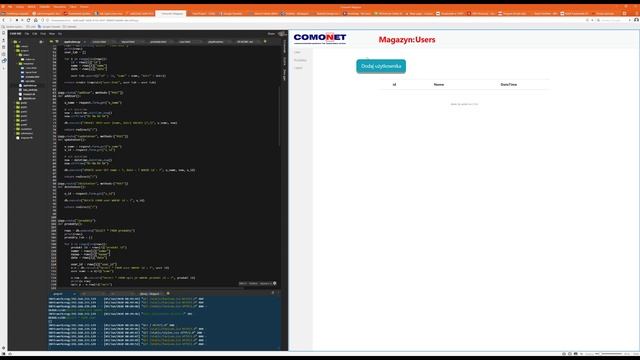640x360 pixels.
Task: Click the DateTime column header
Action: [x=509, y=84]
